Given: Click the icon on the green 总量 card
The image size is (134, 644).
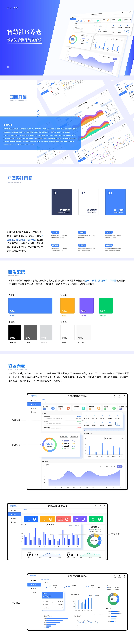Looking at the screenshot, I should tap(99, 519).
